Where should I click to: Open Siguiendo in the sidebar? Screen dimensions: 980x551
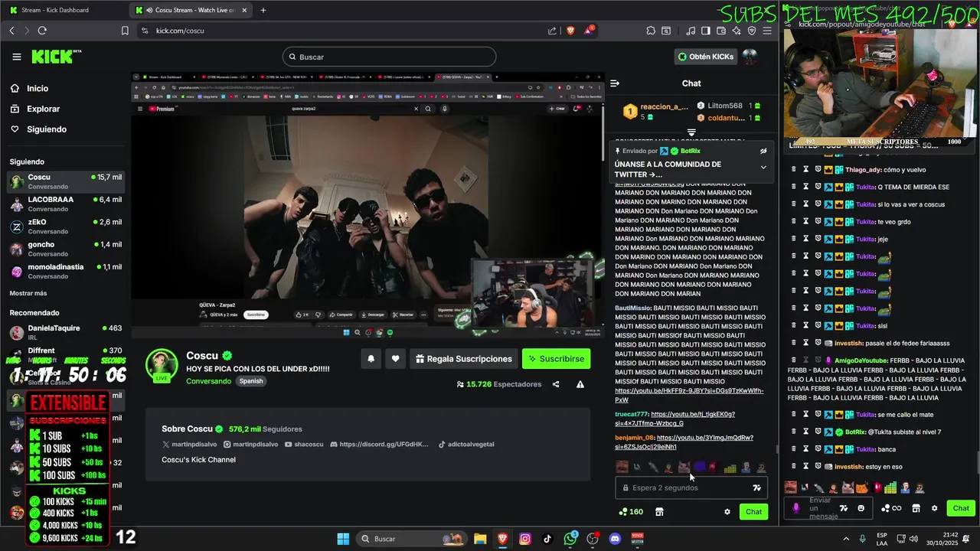[46, 129]
